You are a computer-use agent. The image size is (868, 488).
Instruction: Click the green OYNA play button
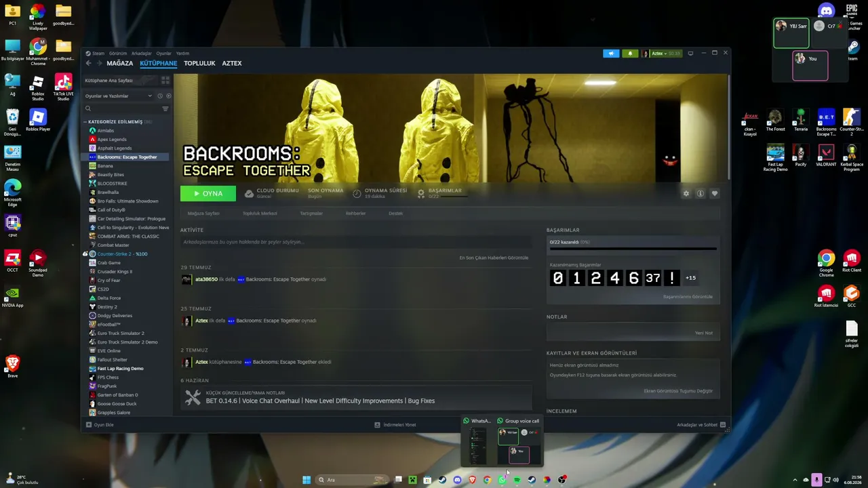tap(208, 193)
